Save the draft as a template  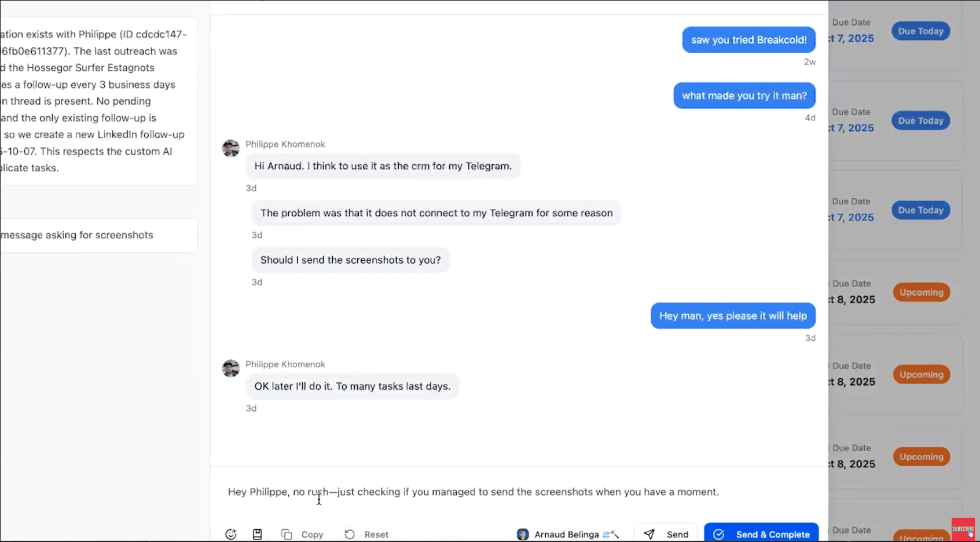[x=257, y=534]
